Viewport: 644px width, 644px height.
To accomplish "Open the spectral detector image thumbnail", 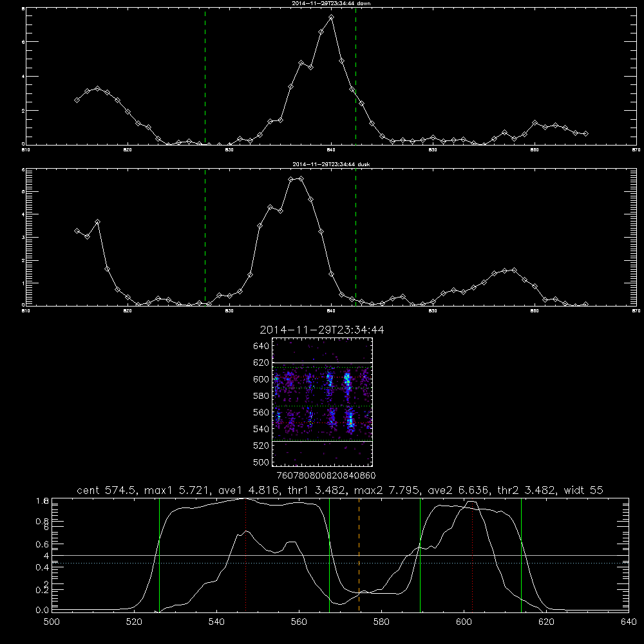I will 322,402.
